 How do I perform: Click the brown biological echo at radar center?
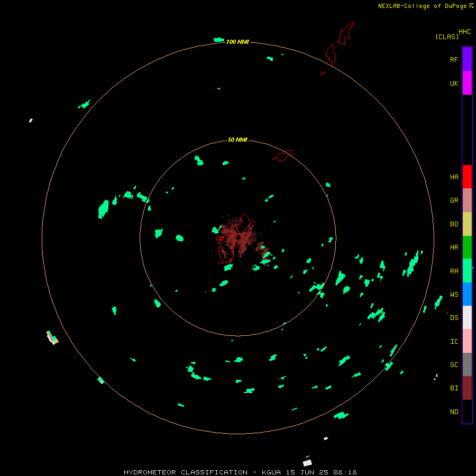[239, 237]
